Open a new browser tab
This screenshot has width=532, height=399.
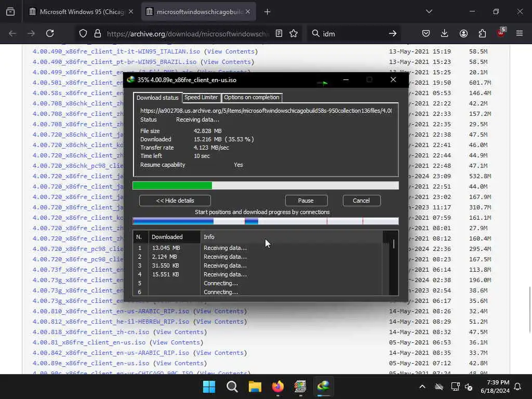pyautogui.click(x=268, y=12)
